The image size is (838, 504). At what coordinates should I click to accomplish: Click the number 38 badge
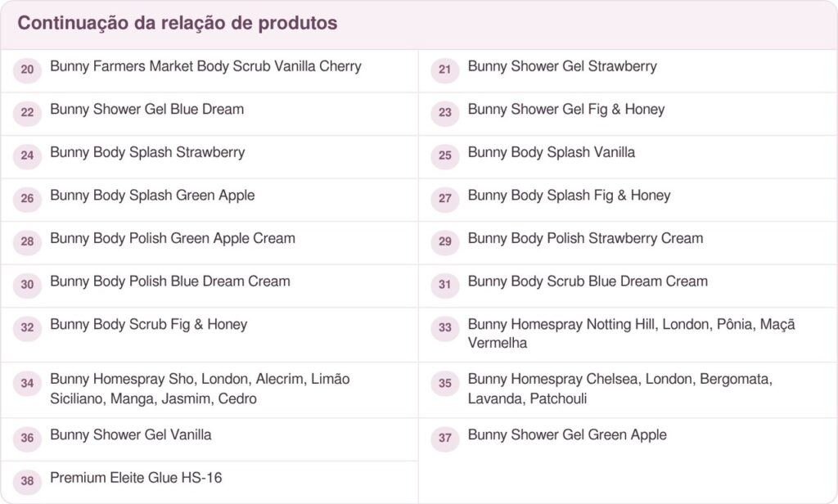(27, 480)
